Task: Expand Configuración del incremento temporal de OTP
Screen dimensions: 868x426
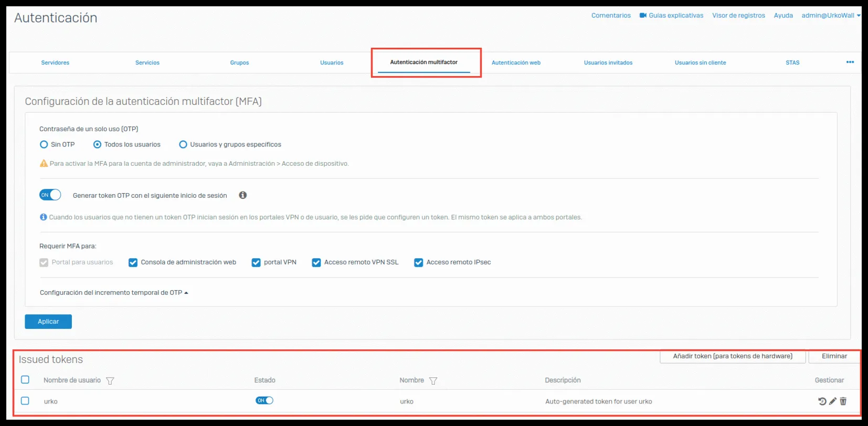Action: tap(114, 293)
